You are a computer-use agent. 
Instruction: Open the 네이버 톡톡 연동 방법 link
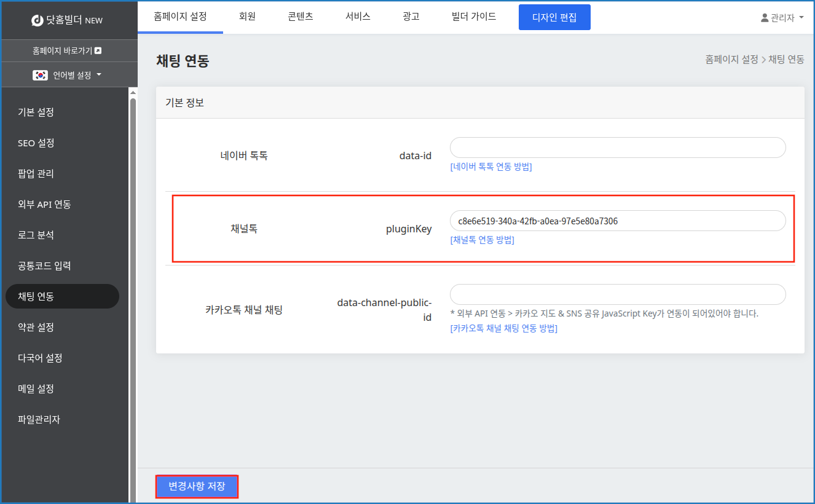coord(490,167)
